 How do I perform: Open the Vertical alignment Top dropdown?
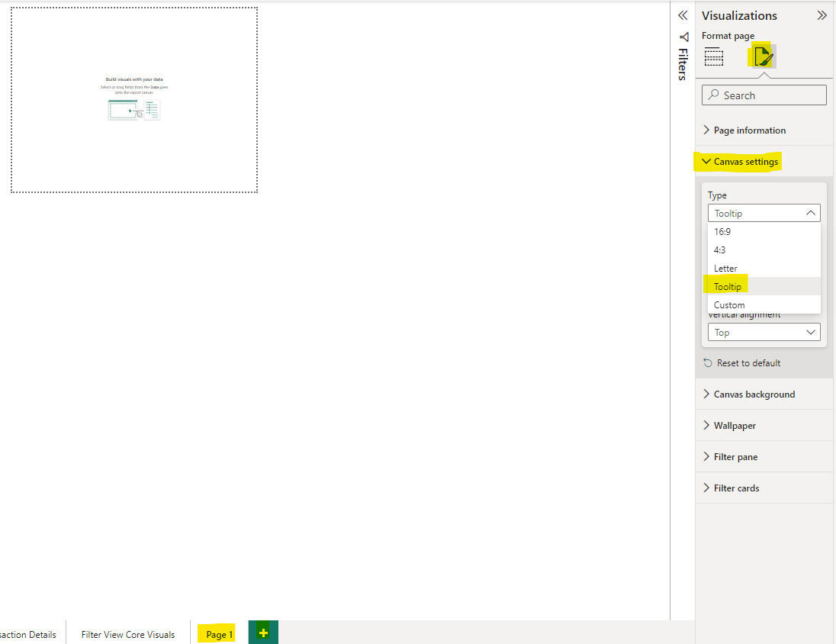coord(764,333)
